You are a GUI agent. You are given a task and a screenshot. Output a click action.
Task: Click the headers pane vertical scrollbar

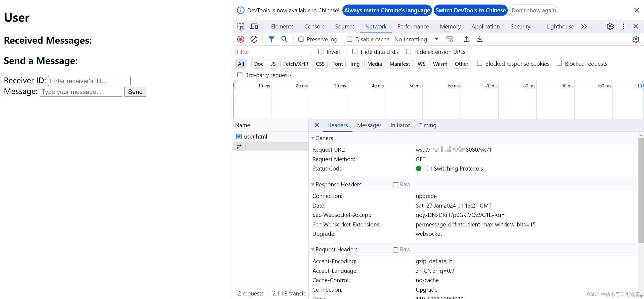click(641, 190)
